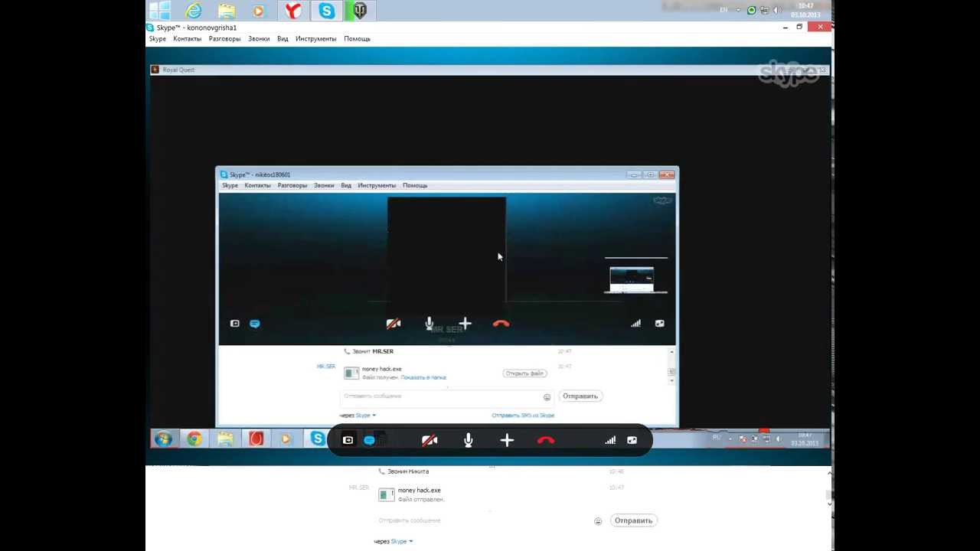Show contacts list from call overlay bar

348,440
